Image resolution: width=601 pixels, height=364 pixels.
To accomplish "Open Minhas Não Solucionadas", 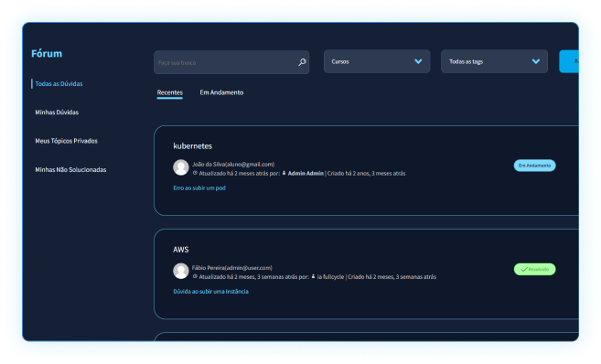I will tap(70, 170).
